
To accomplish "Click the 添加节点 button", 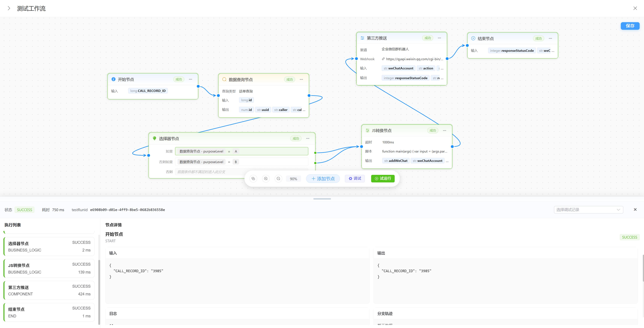I will tap(323, 179).
